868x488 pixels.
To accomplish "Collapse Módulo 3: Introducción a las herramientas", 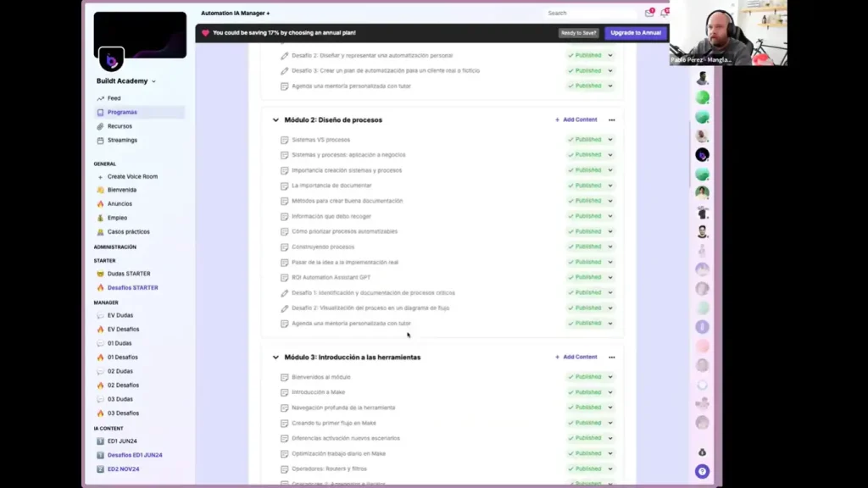I will (x=275, y=357).
